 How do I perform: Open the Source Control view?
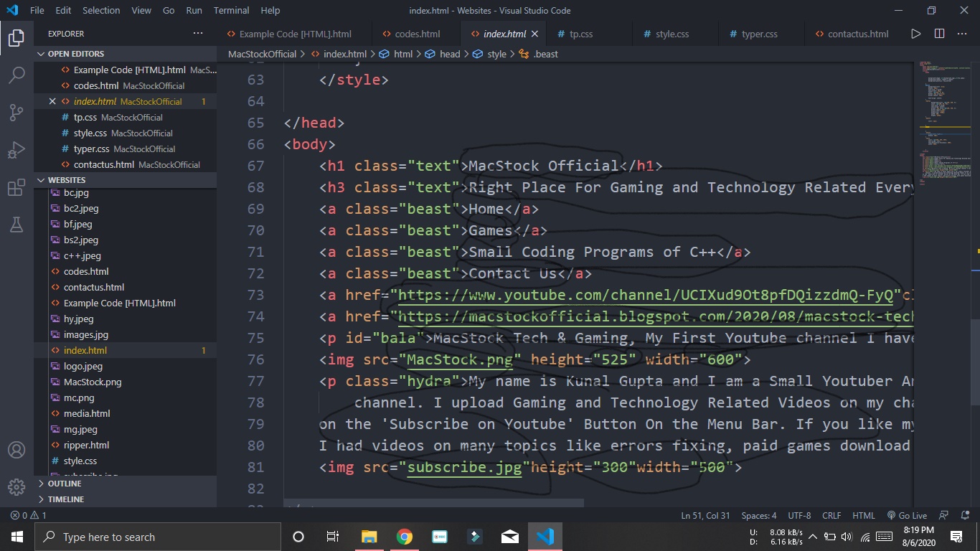(x=17, y=113)
